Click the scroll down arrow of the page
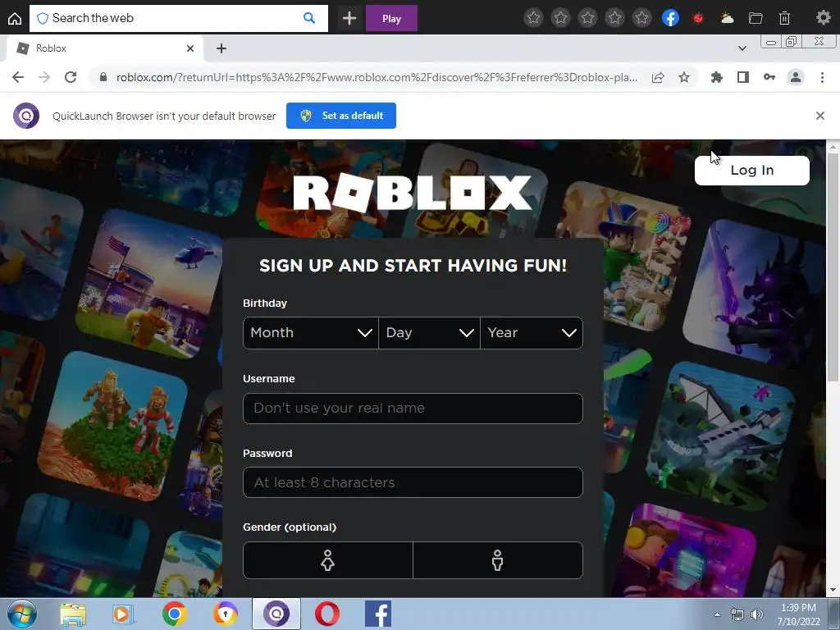The image size is (840, 630). coord(833,591)
